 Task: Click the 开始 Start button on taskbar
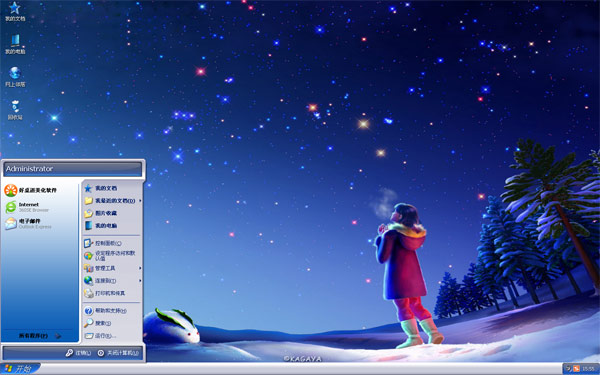(20, 369)
